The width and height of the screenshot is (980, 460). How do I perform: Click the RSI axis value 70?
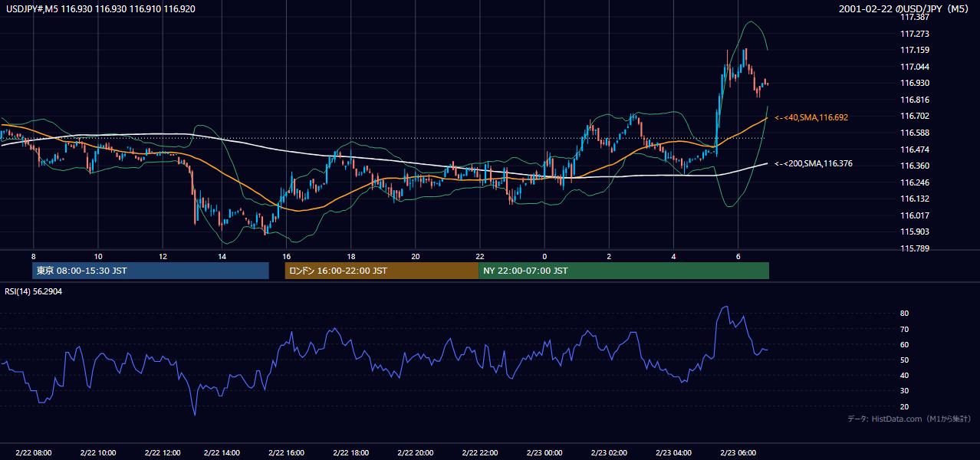pos(905,329)
